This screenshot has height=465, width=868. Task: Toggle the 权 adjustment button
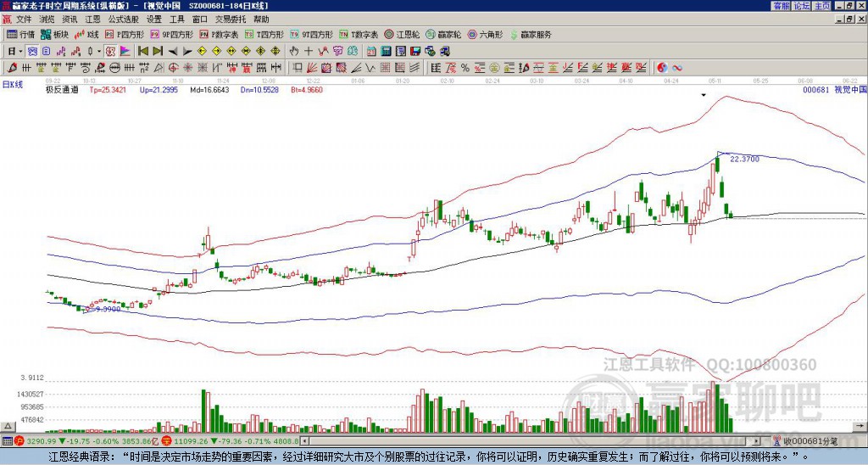click(x=111, y=52)
